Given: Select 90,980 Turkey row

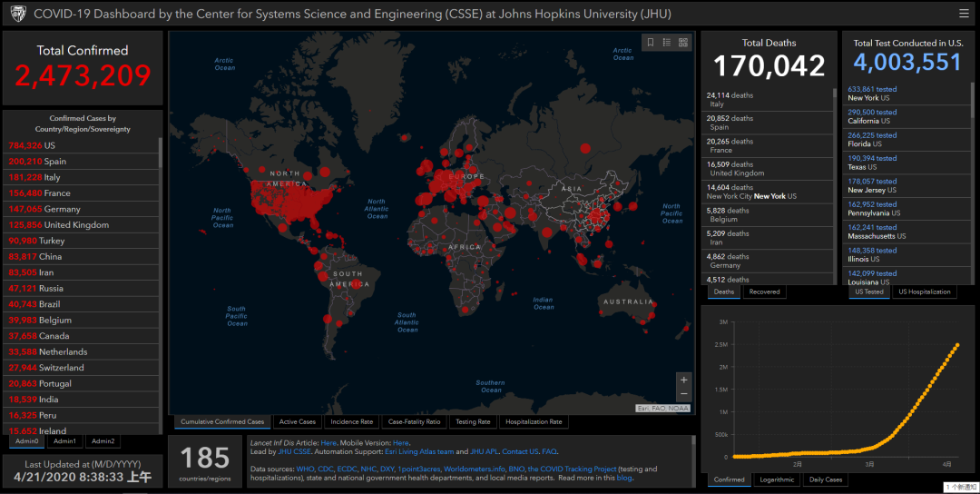Looking at the screenshot, I should click(81, 241).
